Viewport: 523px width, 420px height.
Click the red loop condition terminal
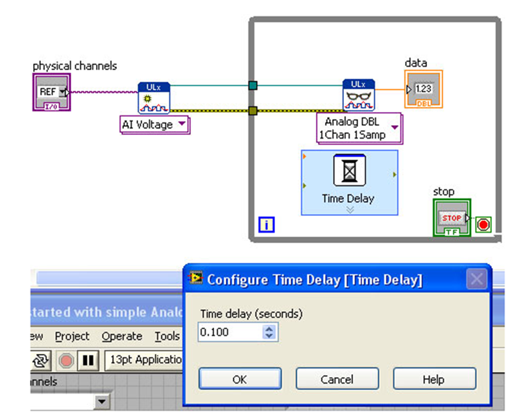pyautogui.click(x=483, y=225)
